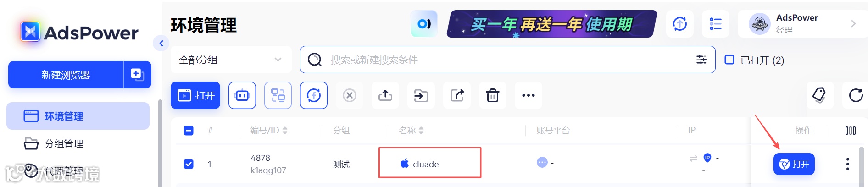Open the AdsPower account menu chevron
868x187 pixels.
click(x=853, y=23)
